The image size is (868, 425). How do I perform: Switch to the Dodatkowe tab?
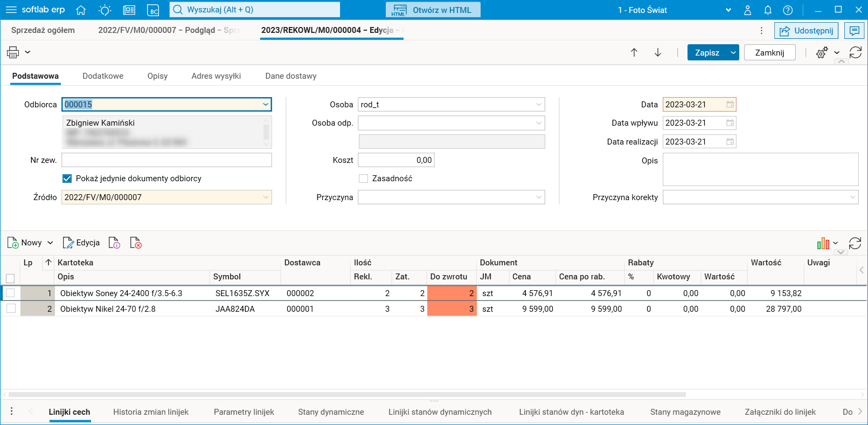[x=103, y=76]
